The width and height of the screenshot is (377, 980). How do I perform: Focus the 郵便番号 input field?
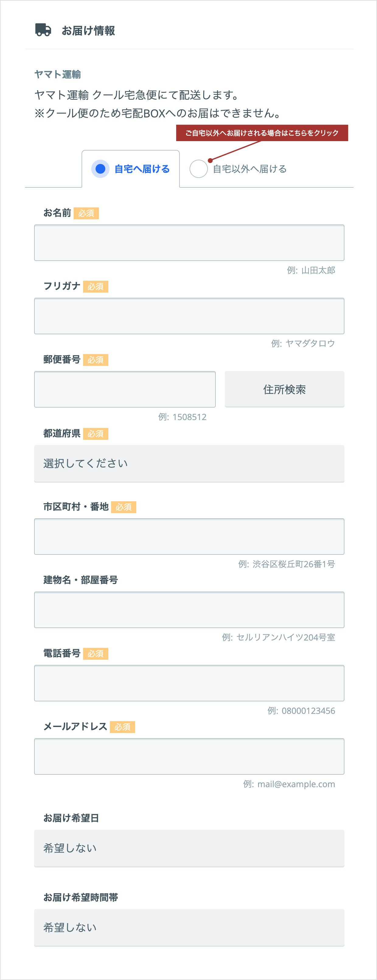click(125, 389)
